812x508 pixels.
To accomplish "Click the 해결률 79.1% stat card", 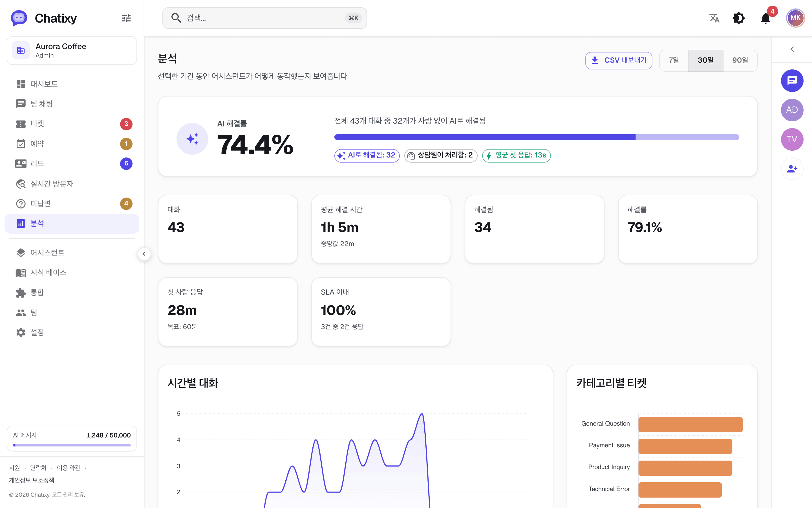I will coord(687,229).
